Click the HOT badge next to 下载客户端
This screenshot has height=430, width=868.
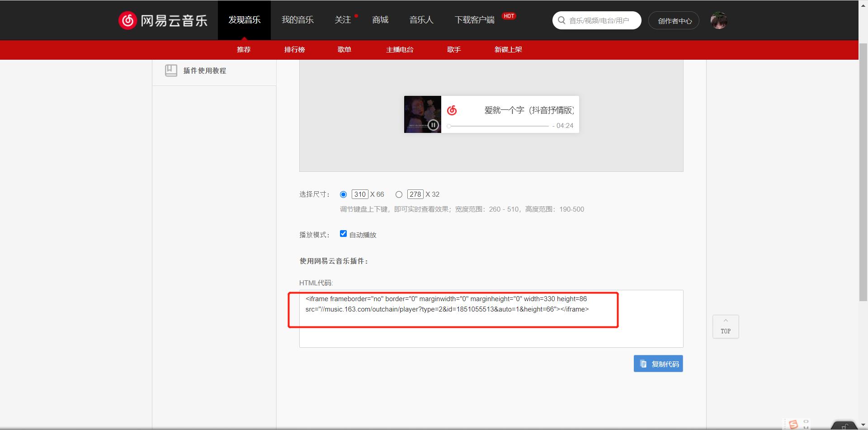[509, 16]
